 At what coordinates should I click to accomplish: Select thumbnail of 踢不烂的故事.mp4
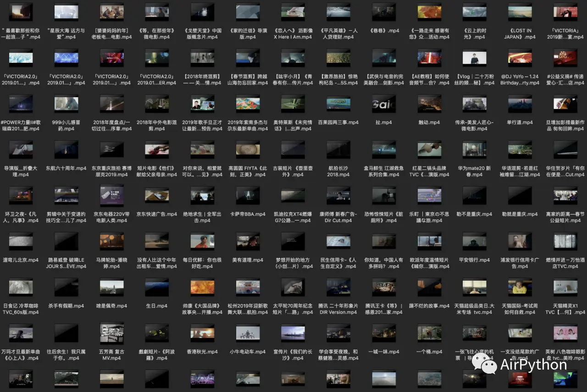coord(429,287)
